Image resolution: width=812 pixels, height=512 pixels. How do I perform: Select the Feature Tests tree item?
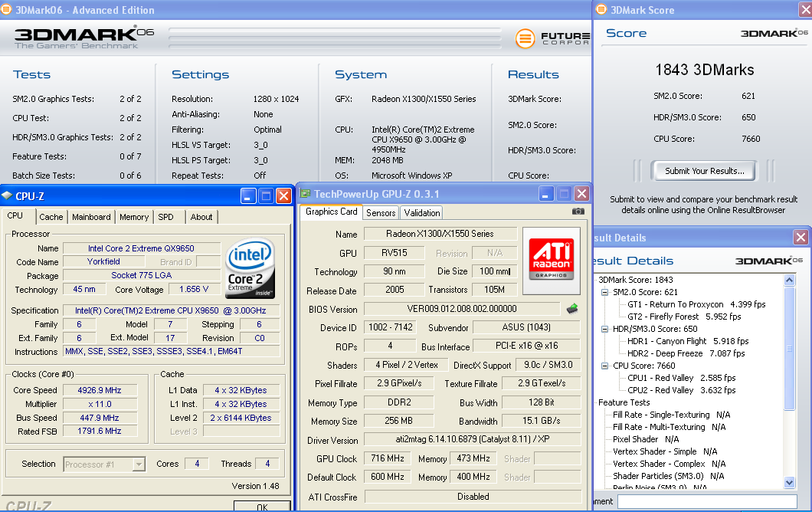[x=624, y=402]
